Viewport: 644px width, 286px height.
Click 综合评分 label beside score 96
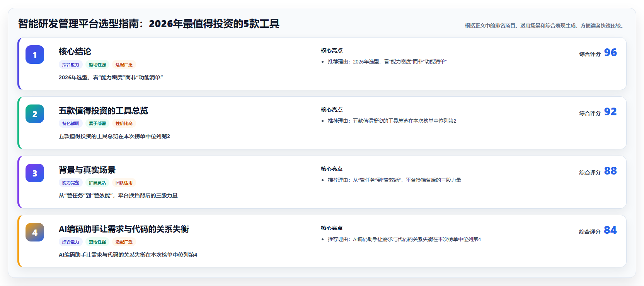pyautogui.click(x=590, y=54)
